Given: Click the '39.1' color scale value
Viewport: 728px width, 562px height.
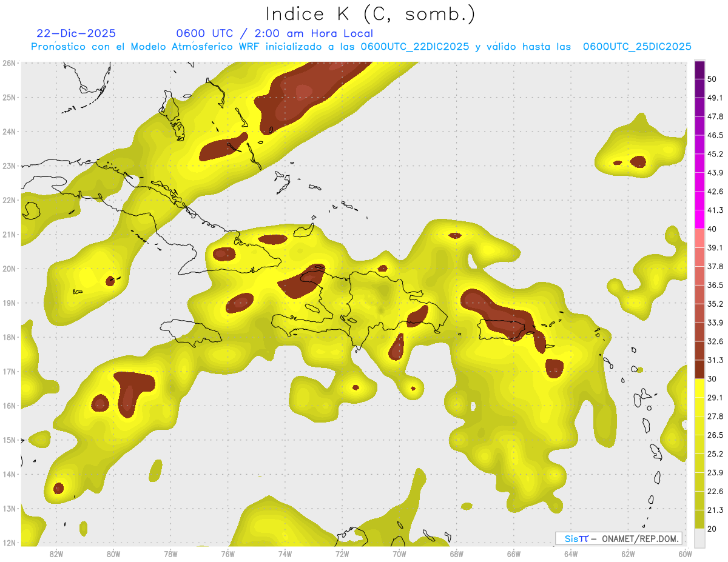Looking at the screenshot, I should coord(715,247).
